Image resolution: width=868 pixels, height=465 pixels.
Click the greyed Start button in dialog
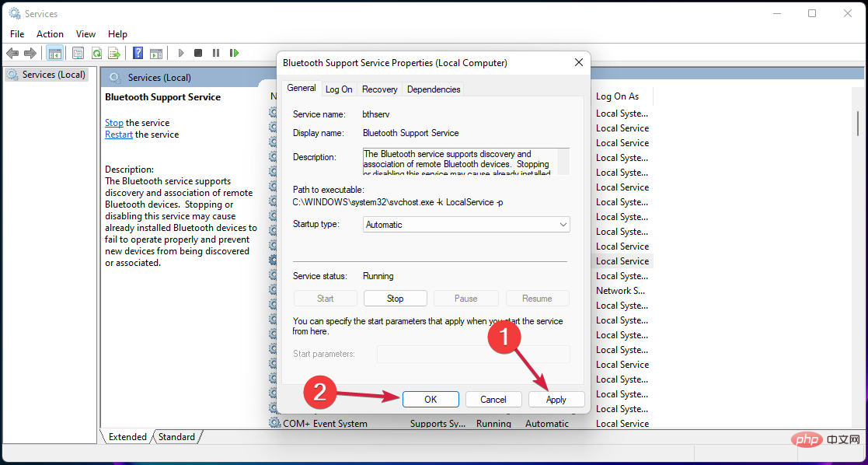click(x=325, y=298)
